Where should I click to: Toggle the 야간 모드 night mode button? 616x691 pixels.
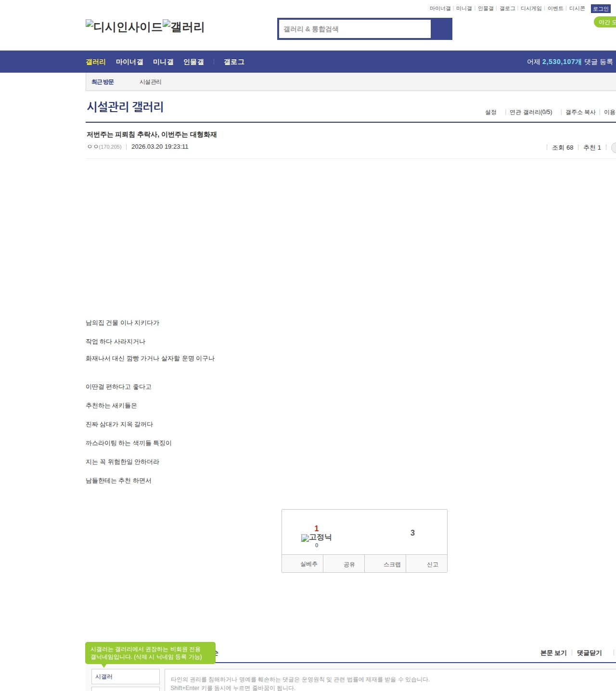click(x=605, y=22)
